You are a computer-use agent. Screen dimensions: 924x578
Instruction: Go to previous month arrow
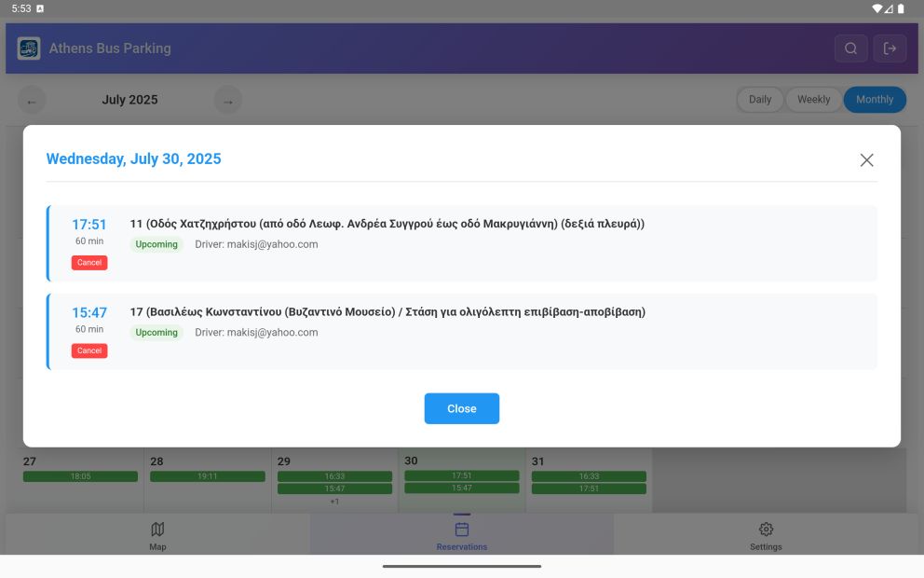pyautogui.click(x=32, y=101)
